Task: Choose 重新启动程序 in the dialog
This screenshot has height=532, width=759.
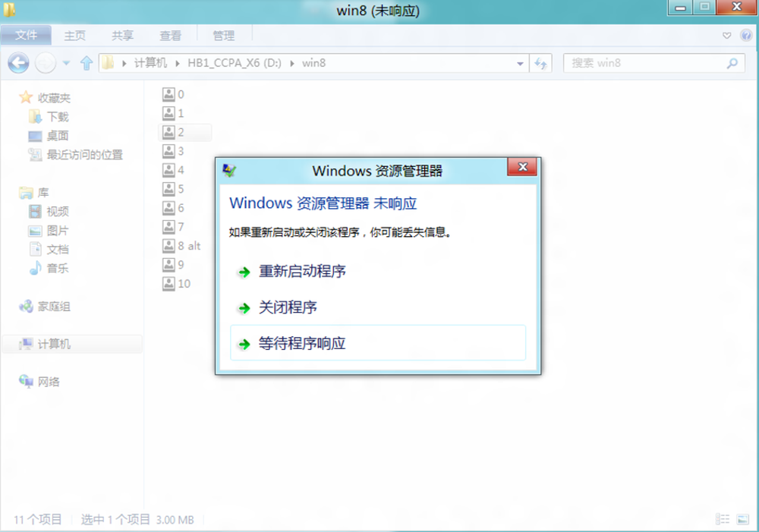Action: point(302,271)
